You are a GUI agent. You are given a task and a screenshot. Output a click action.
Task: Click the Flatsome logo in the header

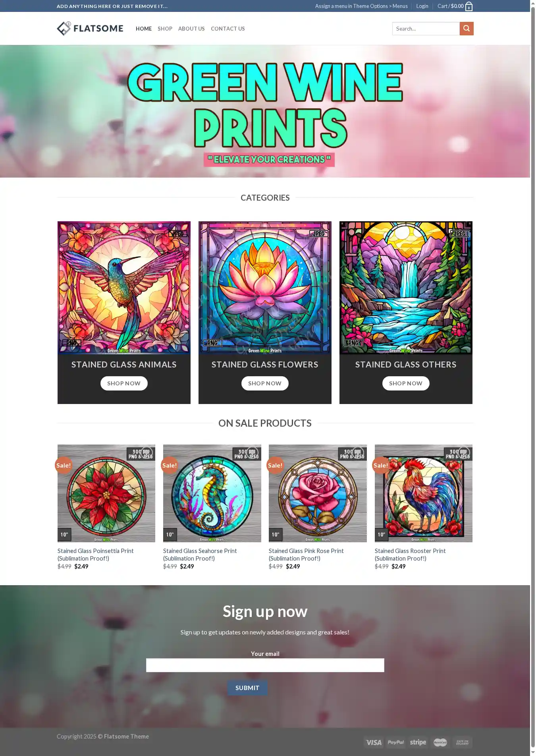tap(90, 29)
